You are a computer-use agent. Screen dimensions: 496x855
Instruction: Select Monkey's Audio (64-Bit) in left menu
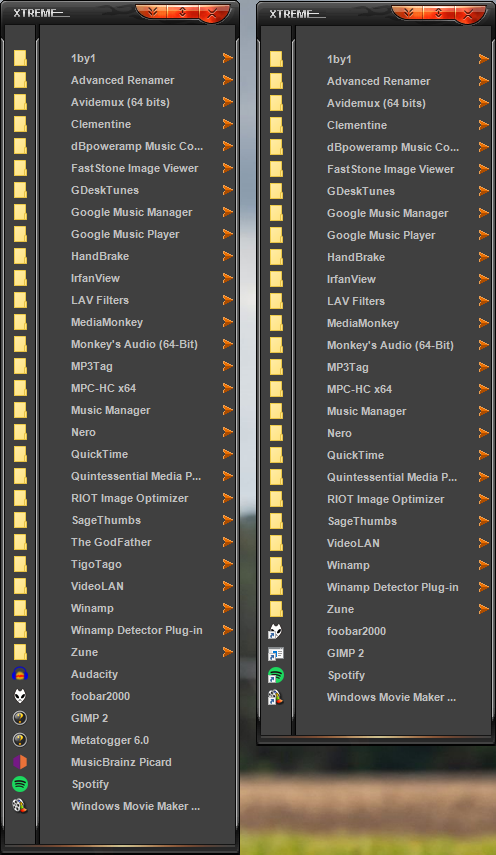tap(134, 344)
